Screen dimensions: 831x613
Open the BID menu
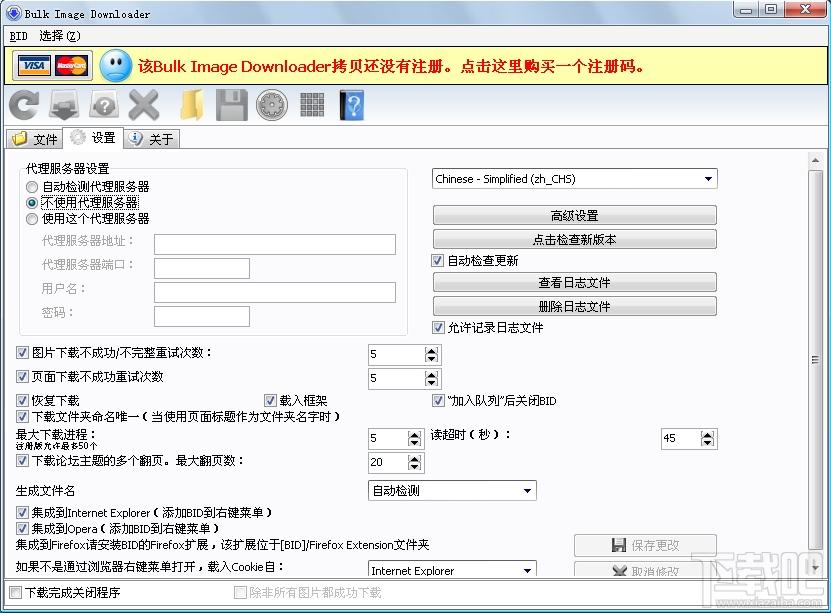[19, 36]
